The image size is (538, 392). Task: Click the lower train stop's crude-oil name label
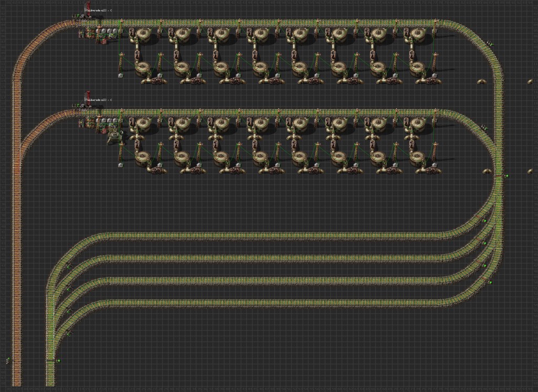tap(98, 100)
